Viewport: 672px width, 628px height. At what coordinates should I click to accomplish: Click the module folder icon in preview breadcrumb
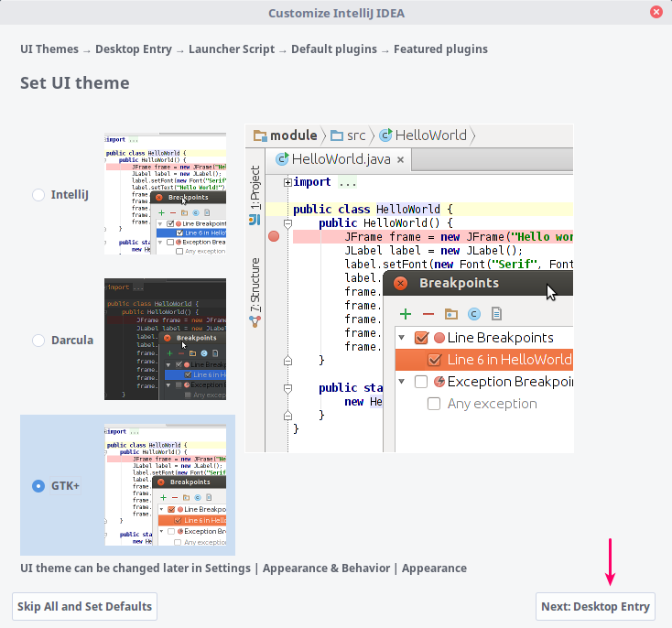pos(260,135)
